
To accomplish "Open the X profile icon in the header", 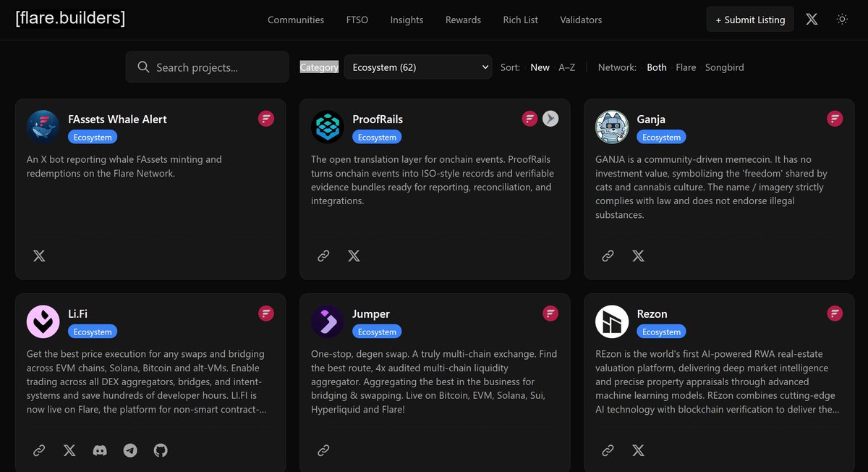I will tap(812, 20).
